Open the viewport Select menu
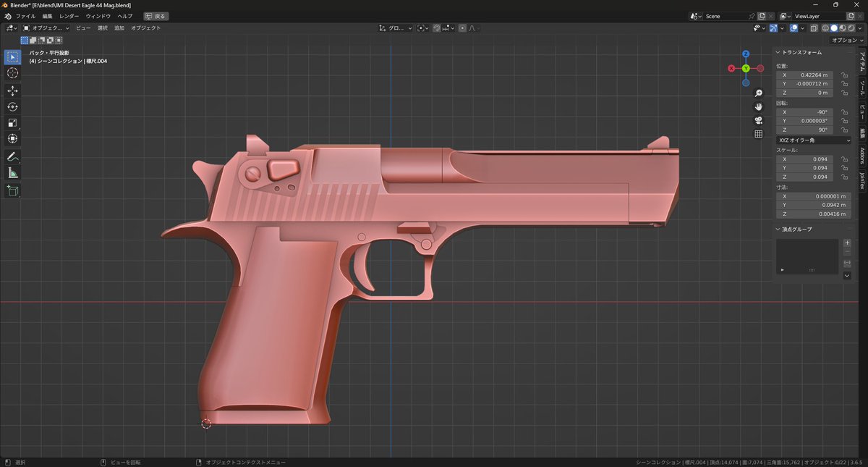The height and width of the screenshot is (467, 868). [x=102, y=28]
